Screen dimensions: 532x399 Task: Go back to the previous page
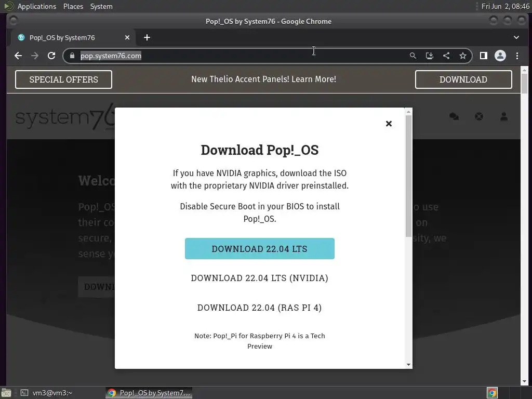(x=18, y=56)
